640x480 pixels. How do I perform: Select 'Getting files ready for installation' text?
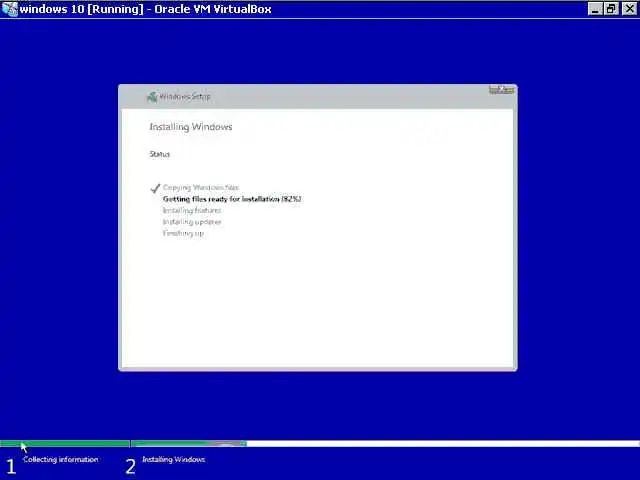pyautogui.click(x=232, y=199)
